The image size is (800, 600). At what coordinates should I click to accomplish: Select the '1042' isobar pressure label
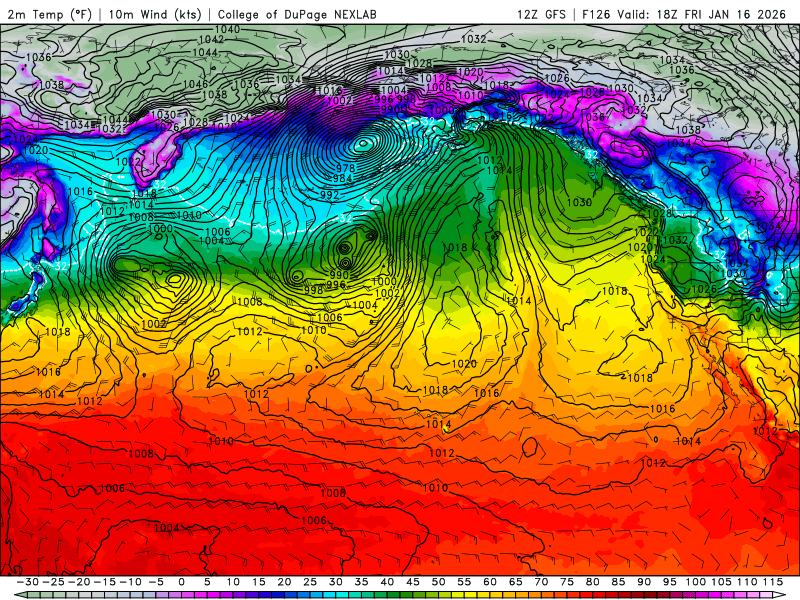pos(211,39)
